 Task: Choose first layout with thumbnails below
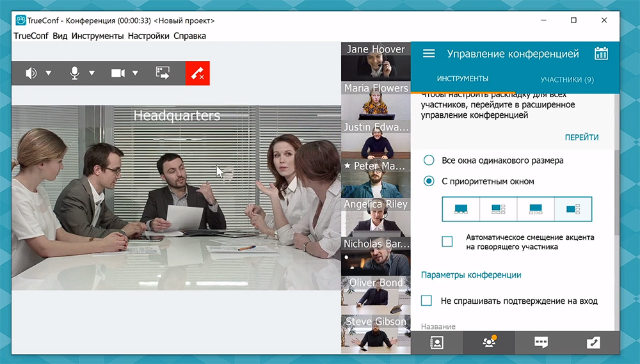coord(461,209)
